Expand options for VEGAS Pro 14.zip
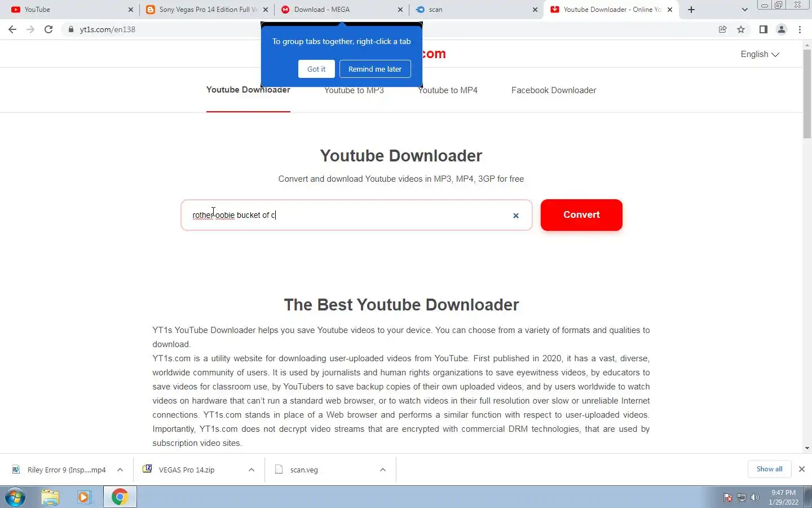Viewport: 812px width, 508px height. 251,470
